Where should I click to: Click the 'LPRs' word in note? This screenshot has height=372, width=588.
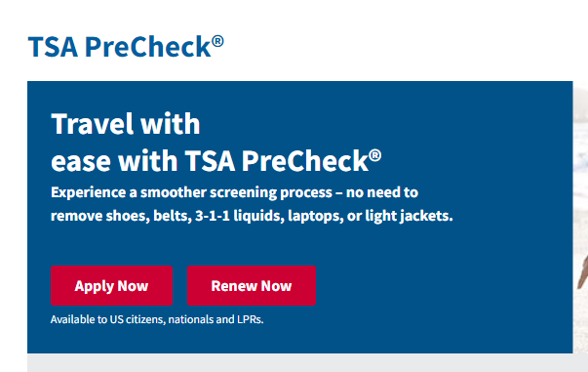pyautogui.click(x=251, y=319)
